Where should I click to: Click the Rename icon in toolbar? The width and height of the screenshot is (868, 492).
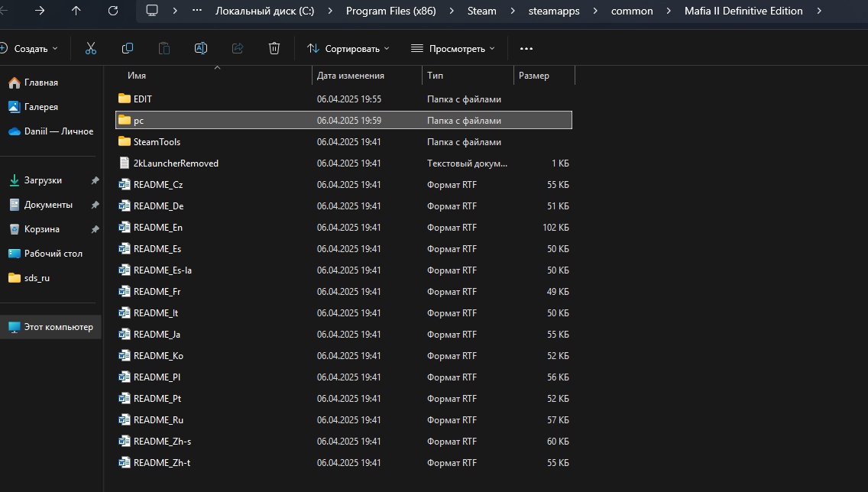pyautogui.click(x=201, y=49)
